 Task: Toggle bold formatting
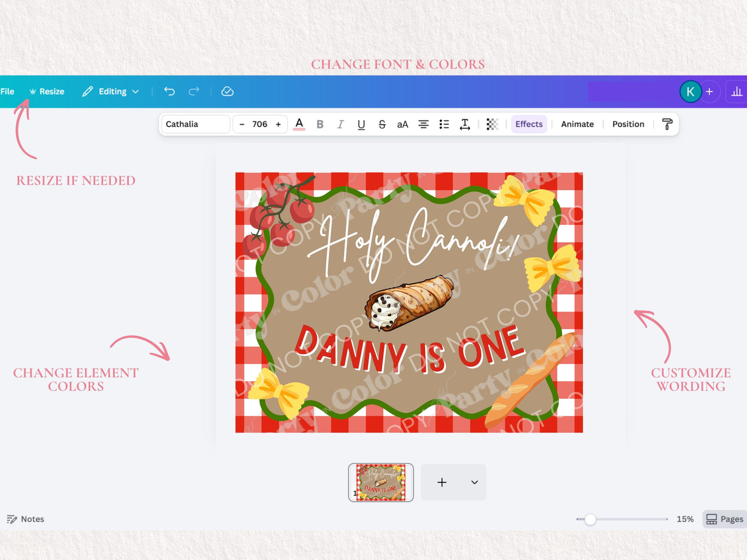(320, 124)
